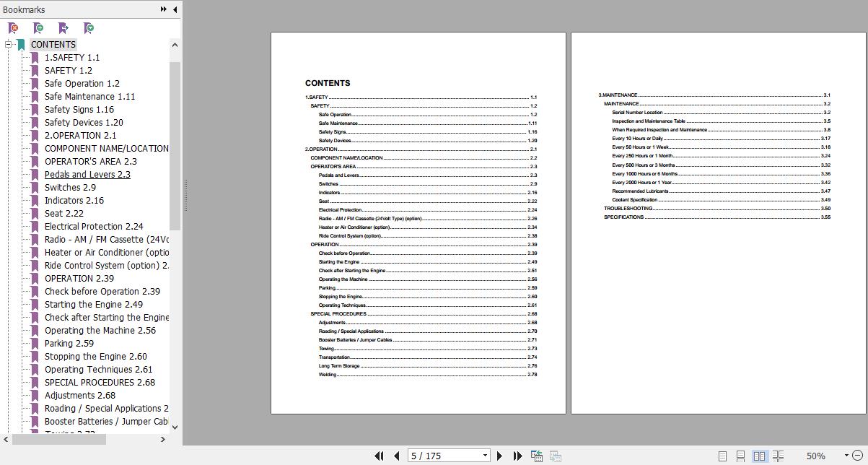This screenshot has width=868, height=465.
Task: Go to the next page
Action: tap(499, 456)
